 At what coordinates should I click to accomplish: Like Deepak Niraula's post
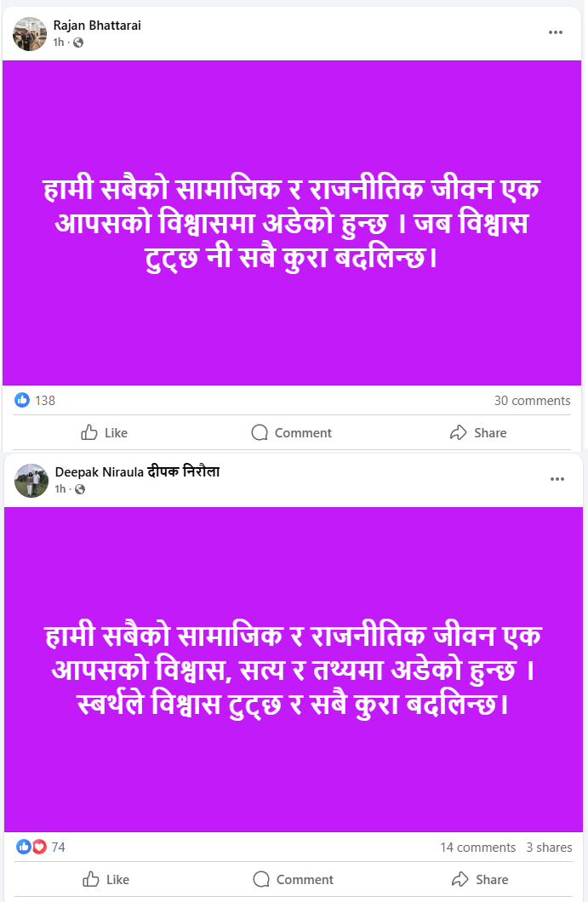click(106, 879)
